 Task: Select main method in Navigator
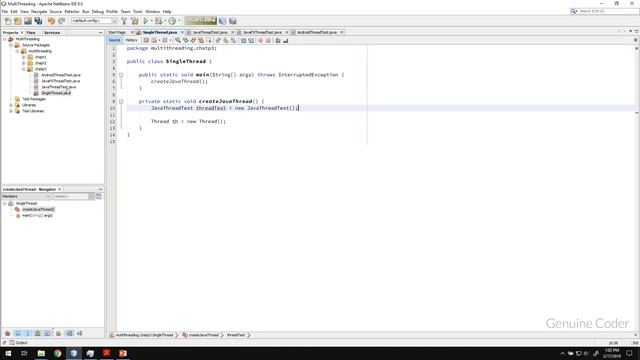coord(37,216)
